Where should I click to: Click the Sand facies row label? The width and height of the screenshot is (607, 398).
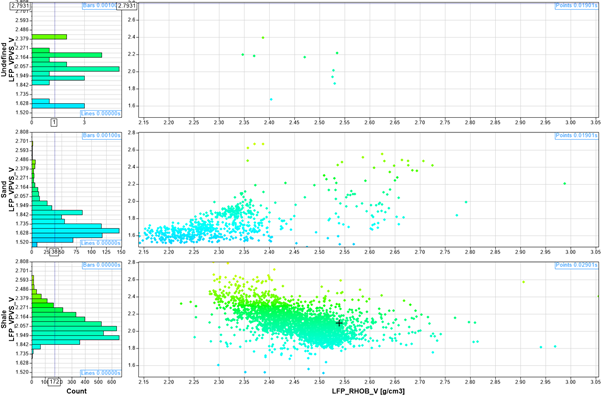click(x=4, y=189)
